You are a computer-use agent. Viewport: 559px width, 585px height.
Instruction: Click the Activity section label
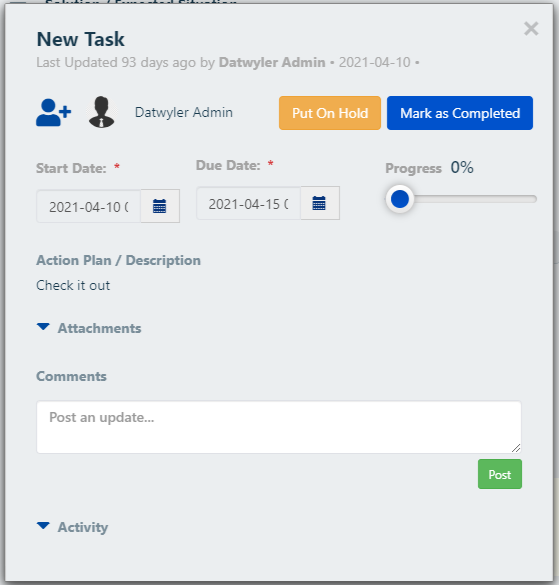[83, 527]
